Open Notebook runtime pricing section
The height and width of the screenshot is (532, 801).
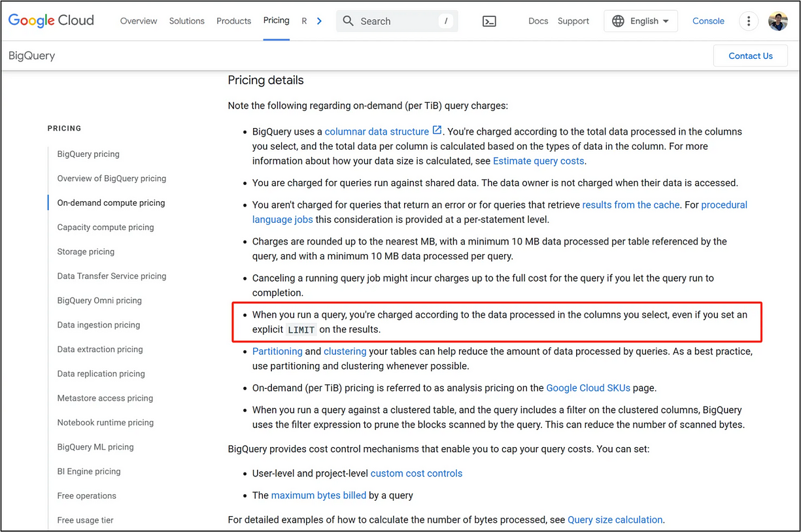[105, 422]
